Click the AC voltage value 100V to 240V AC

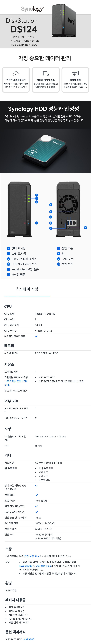pos(45,523)
